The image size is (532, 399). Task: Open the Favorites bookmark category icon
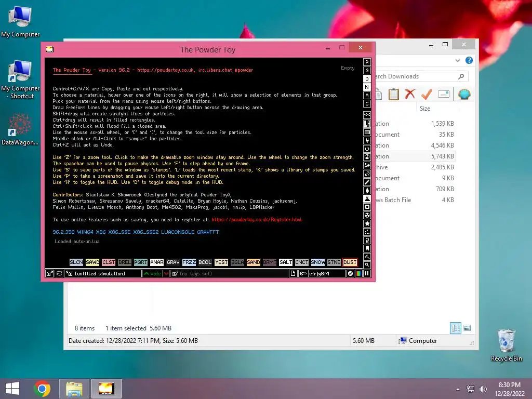(367, 248)
